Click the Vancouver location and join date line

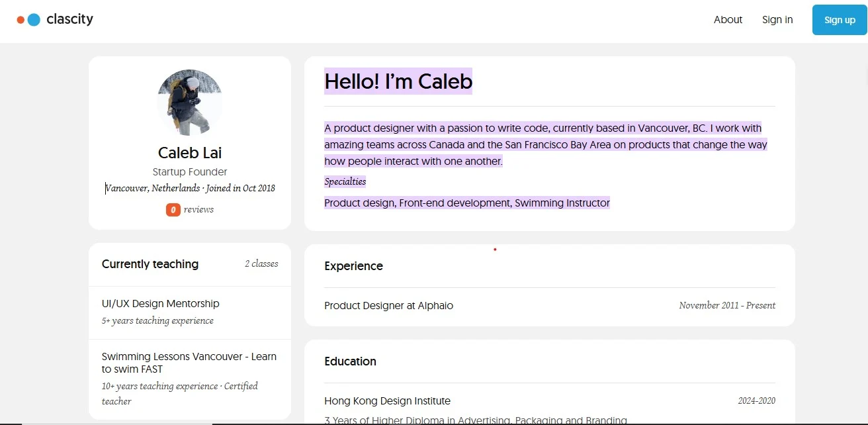click(191, 189)
